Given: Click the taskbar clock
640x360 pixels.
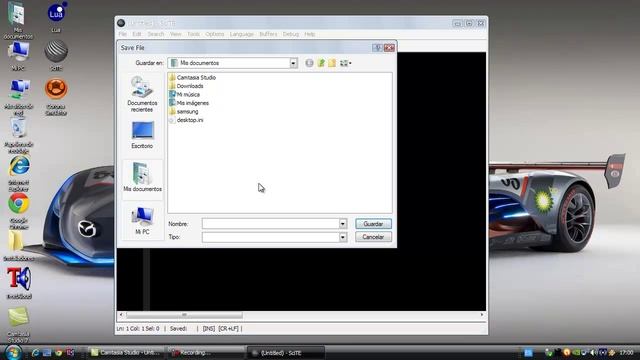Looking at the screenshot, I should [x=626, y=352].
